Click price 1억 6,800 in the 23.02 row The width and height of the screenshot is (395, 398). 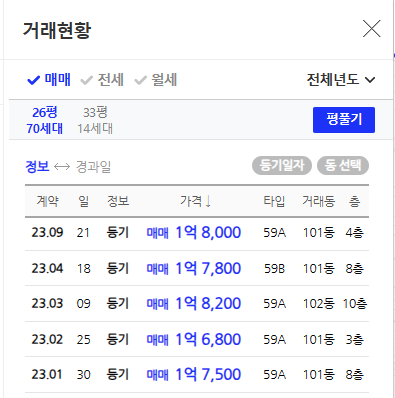(208, 339)
